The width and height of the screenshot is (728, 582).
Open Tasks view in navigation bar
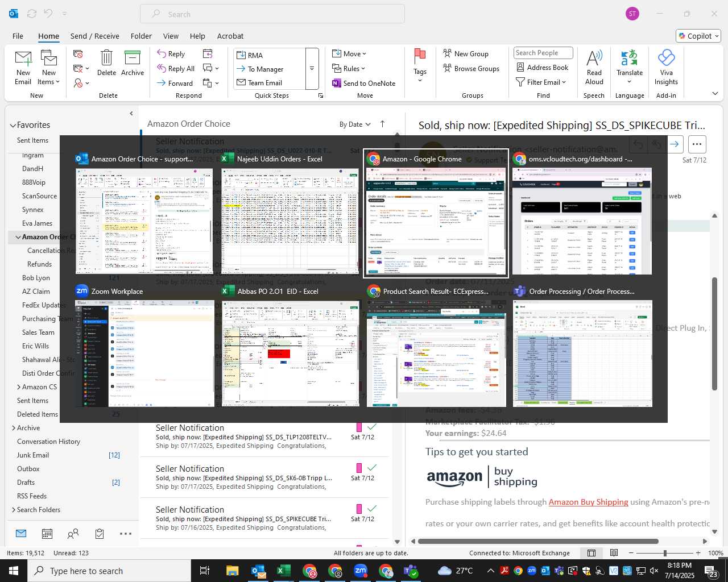coord(100,533)
